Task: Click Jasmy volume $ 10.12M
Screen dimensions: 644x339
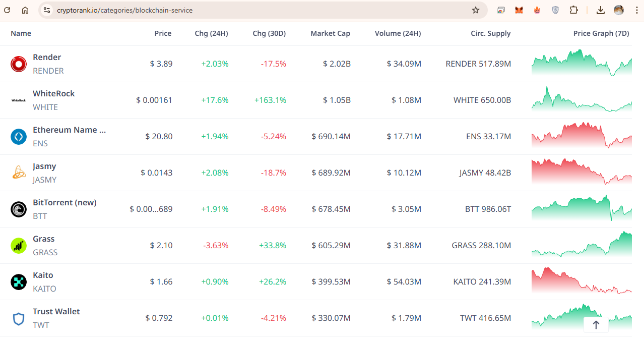Action: (404, 173)
